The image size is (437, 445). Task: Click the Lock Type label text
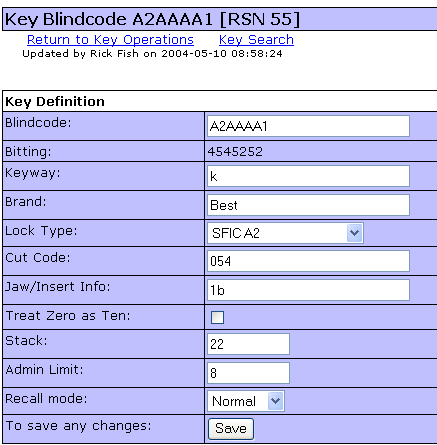41,231
